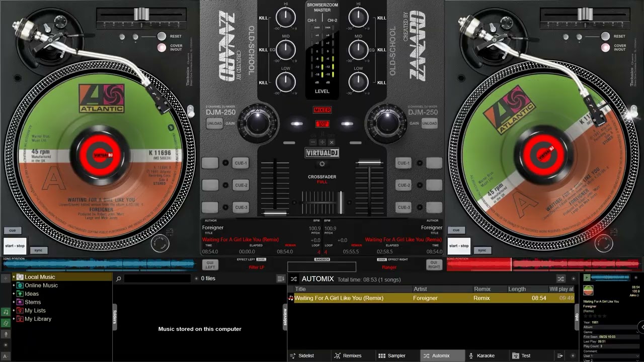644x362 pixels.
Task: Expand the Local Music tree node
Action: [x=14, y=277]
